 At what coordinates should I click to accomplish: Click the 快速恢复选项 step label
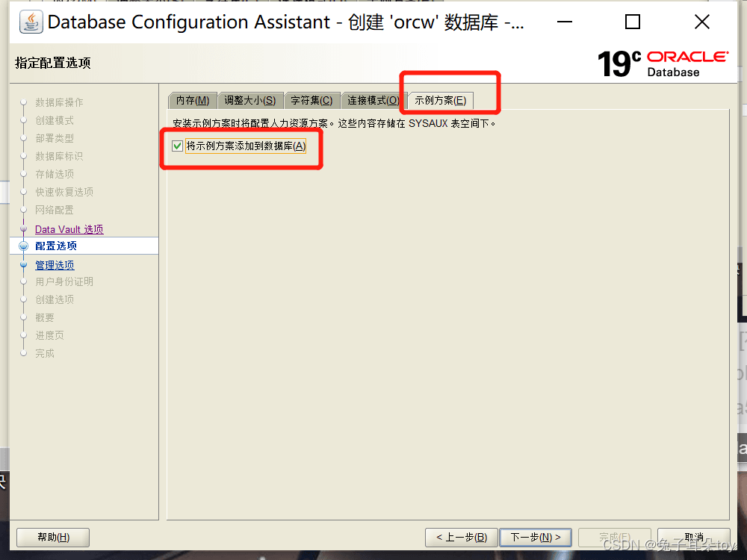click(x=64, y=192)
